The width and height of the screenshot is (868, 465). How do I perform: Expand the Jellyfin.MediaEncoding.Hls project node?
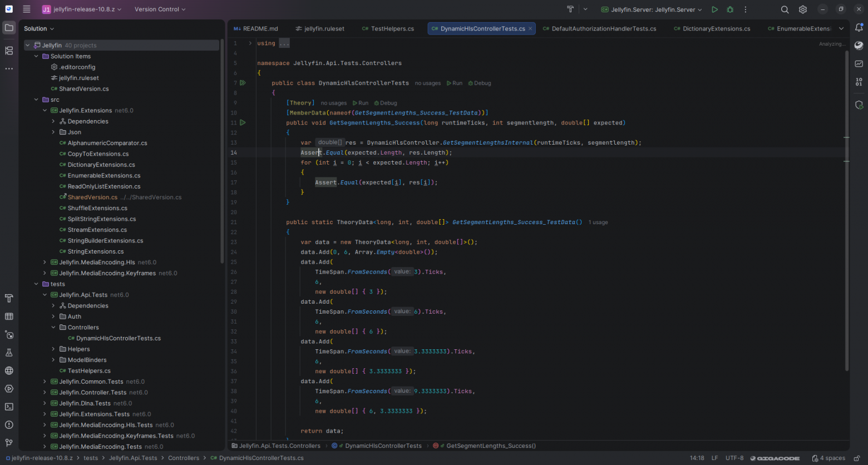coord(45,263)
